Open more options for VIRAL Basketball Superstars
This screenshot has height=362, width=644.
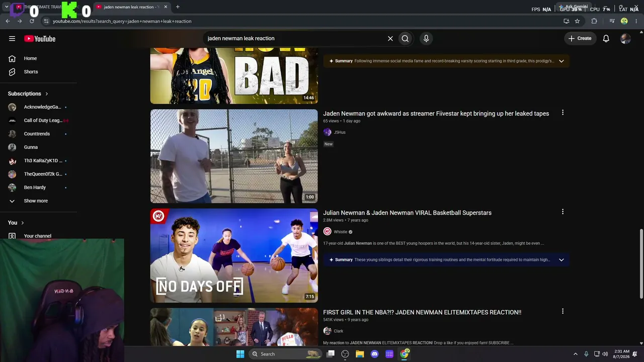pos(562,212)
